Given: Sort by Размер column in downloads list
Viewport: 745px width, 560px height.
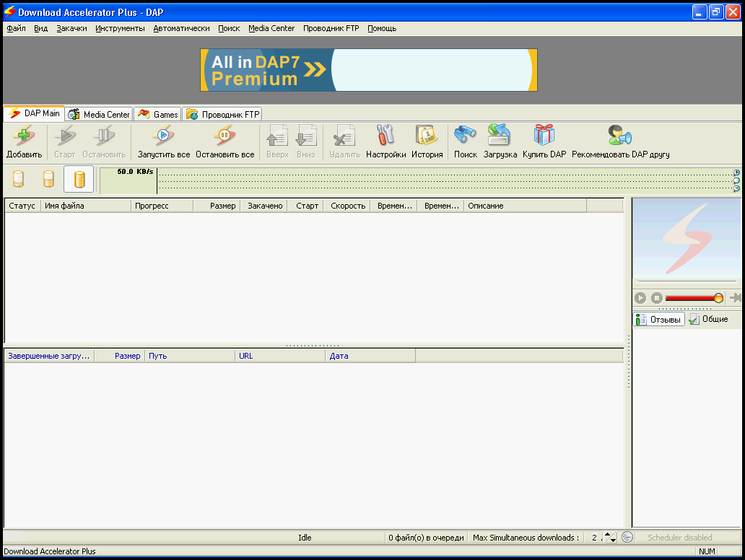Looking at the screenshot, I should (x=217, y=206).
